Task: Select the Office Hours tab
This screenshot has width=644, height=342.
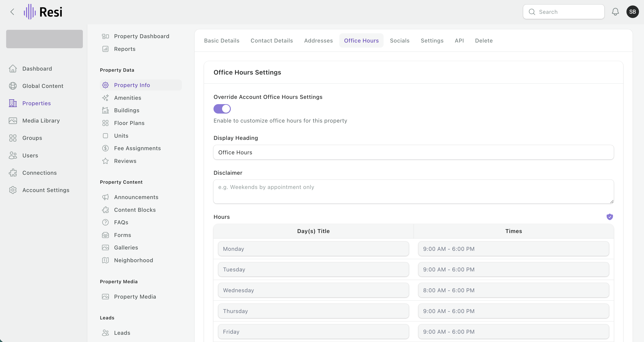Action: point(361,41)
